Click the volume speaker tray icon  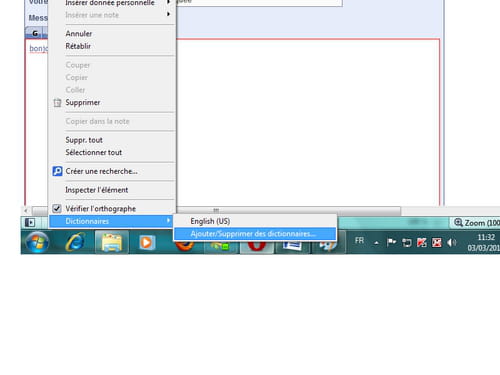coord(451,242)
